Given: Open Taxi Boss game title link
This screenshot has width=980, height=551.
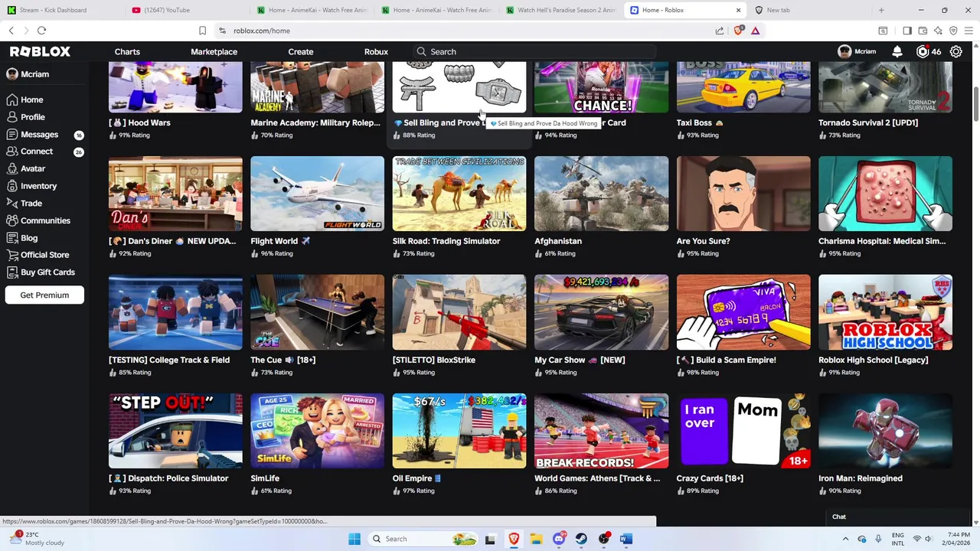Looking at the screenshot, I should [700, 122].
